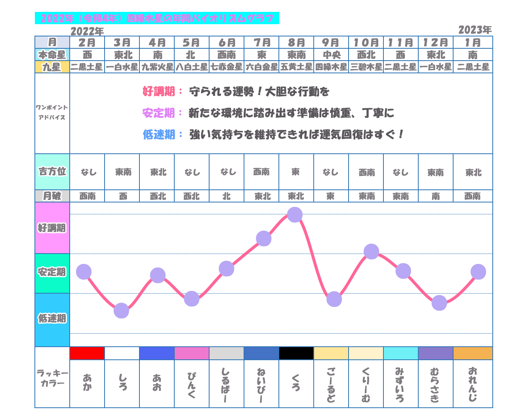Select the March low point on graph

[122, 311]
